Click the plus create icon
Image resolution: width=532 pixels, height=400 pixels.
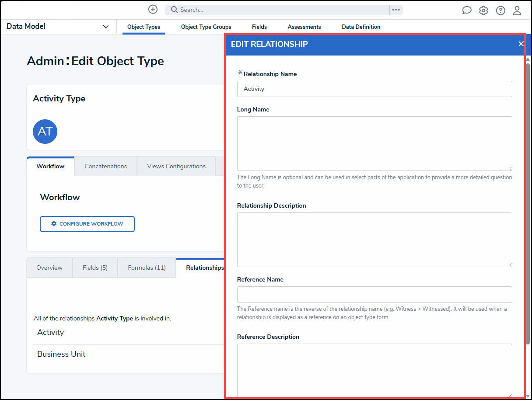coord(153,9)
